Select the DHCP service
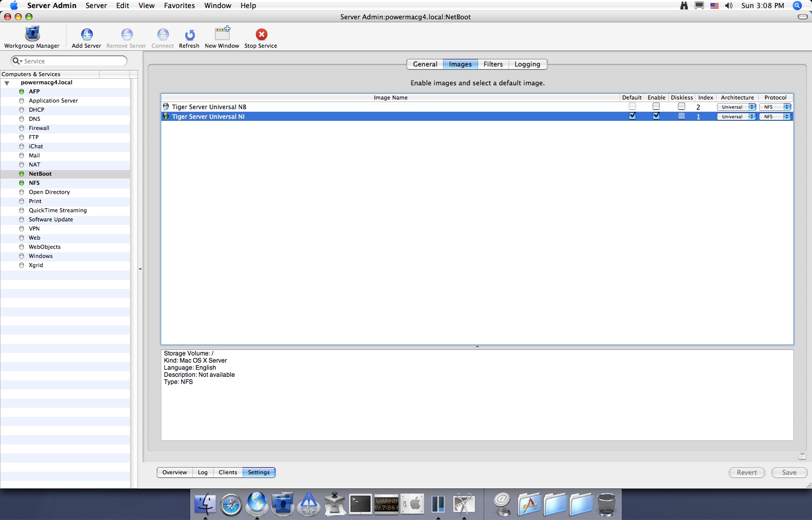This screenshot has height=520, width=812. pyautogui.click(x=65, y=110)
